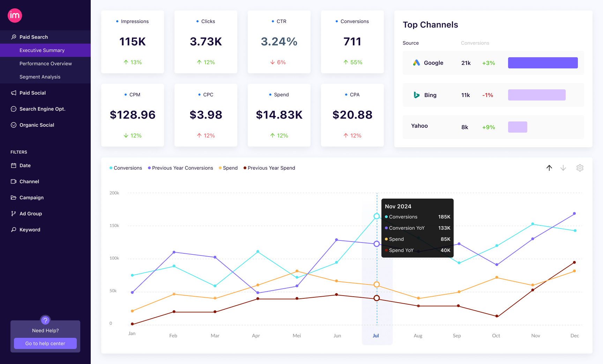
Task: Open chart settings gear icon
Action: tap(580, 168)
